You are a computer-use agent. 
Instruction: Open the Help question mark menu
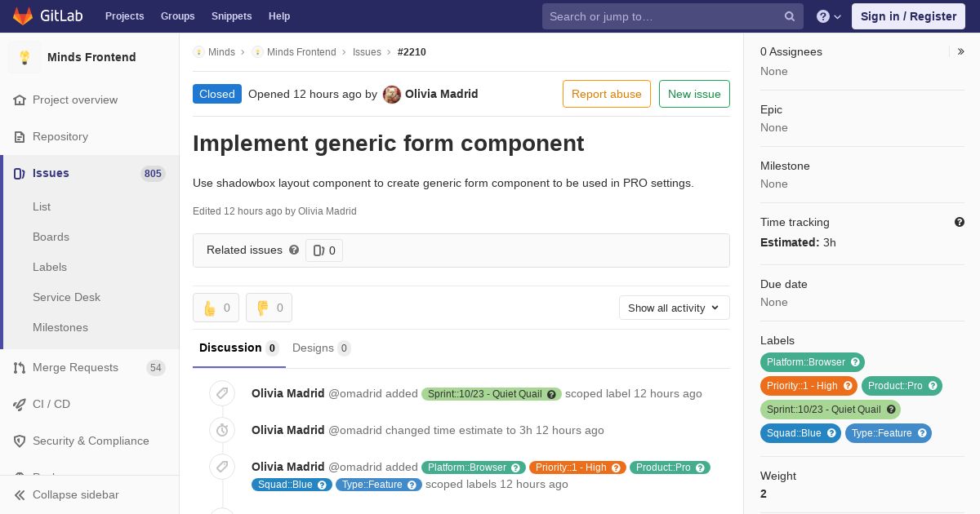point(829,16)
